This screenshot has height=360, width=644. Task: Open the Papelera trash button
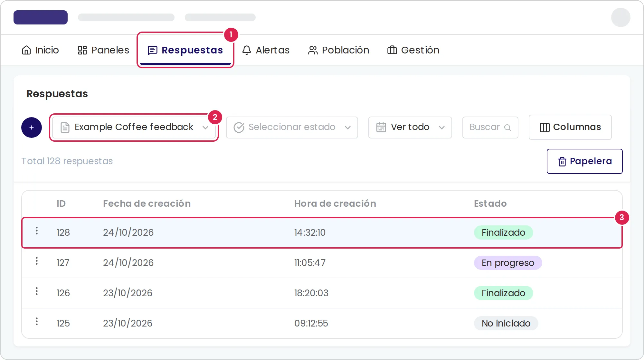pos(585,161)
